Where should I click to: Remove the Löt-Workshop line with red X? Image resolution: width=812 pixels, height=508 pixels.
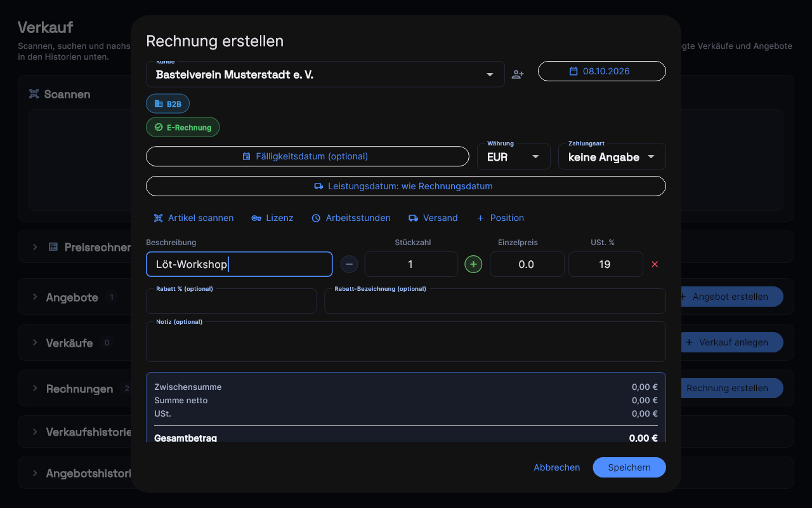(x=655, y=264)
